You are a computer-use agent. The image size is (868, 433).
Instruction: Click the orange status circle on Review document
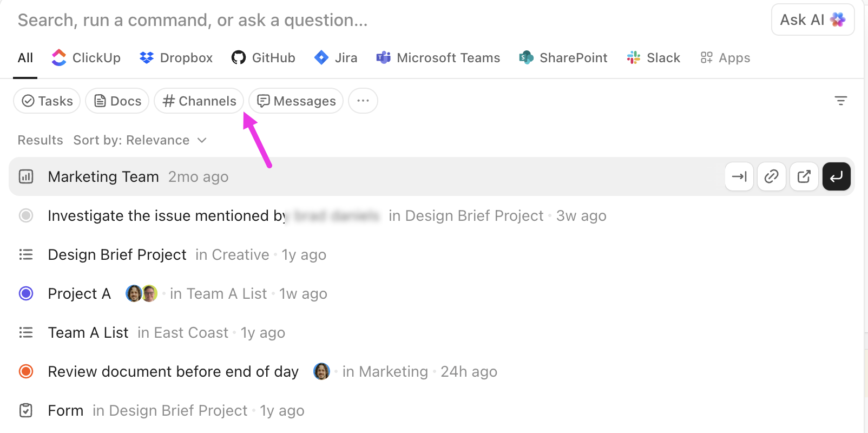(26, 371)
